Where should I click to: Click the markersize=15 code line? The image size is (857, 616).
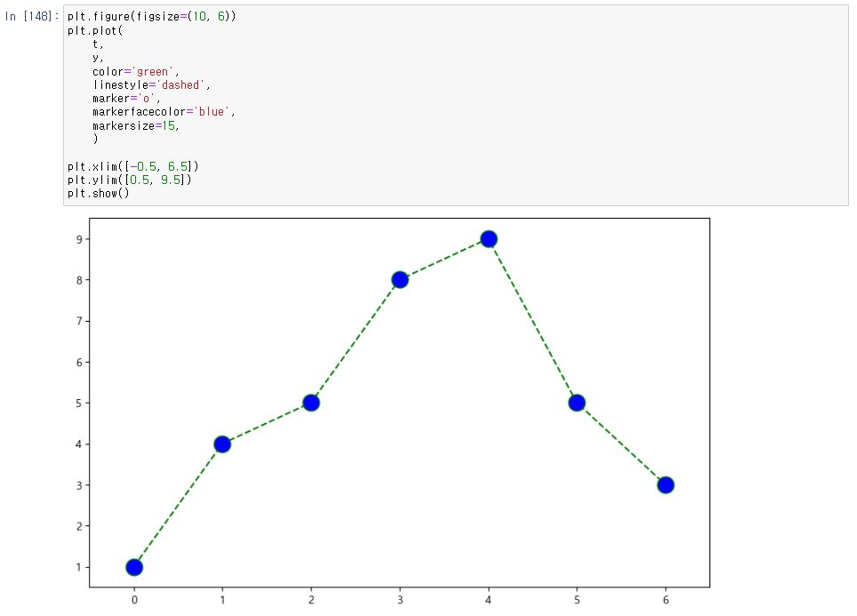(x=135, y=125)
